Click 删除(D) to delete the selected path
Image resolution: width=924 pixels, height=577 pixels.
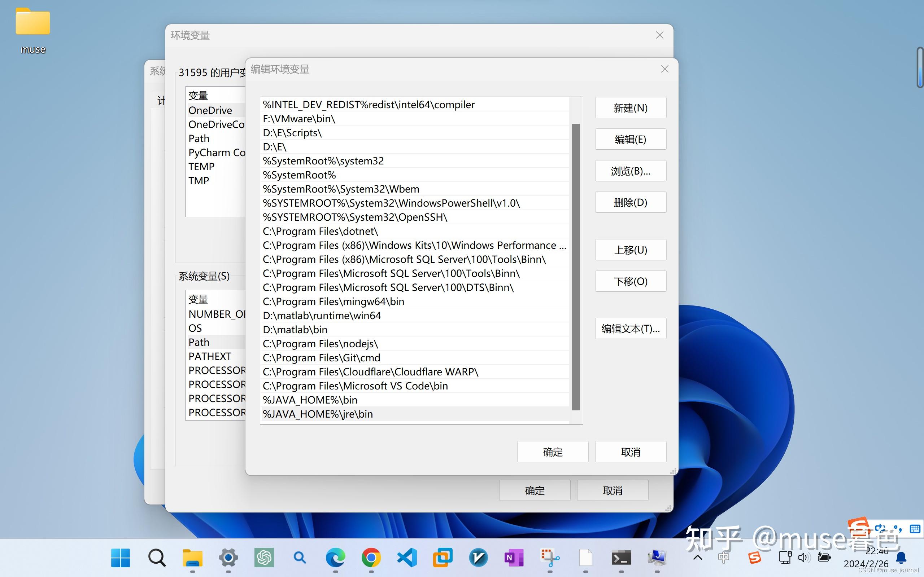(x=630, y=202)
